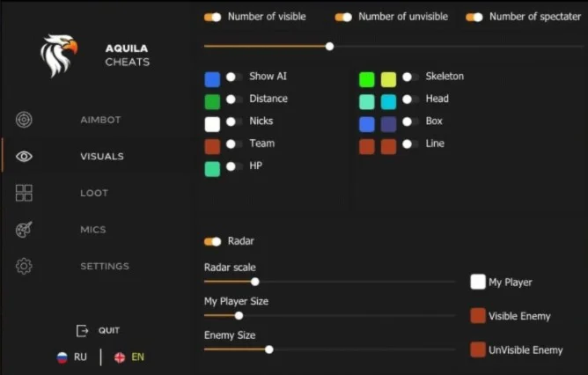Click the Mics palette icon

(x=24, y=230)
